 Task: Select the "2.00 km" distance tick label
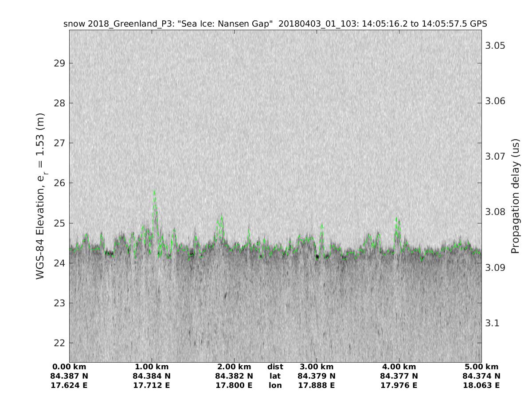click(x=234, y=367)
